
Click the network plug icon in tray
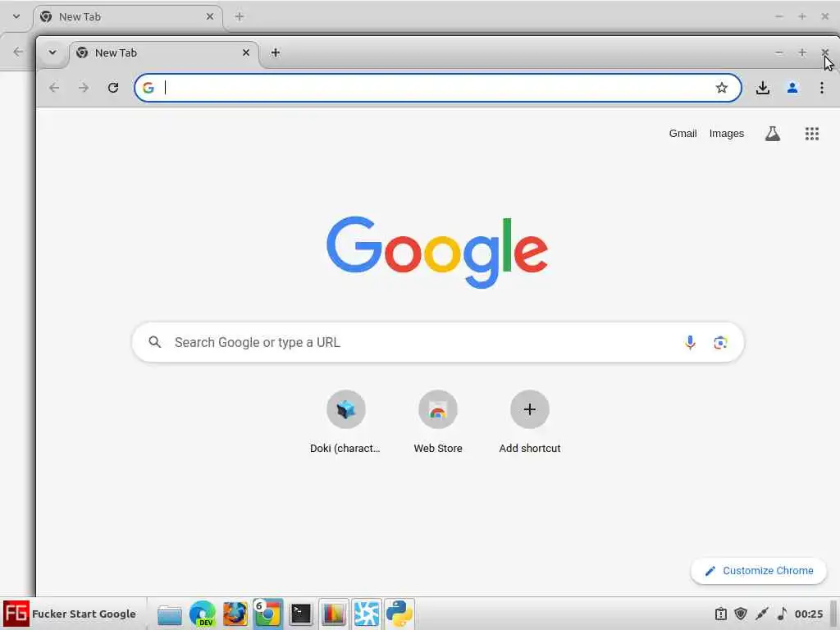pos(762,614)
